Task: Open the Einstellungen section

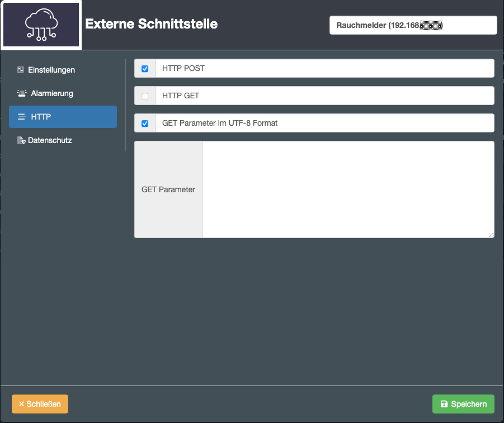Action: pos(51,70)
